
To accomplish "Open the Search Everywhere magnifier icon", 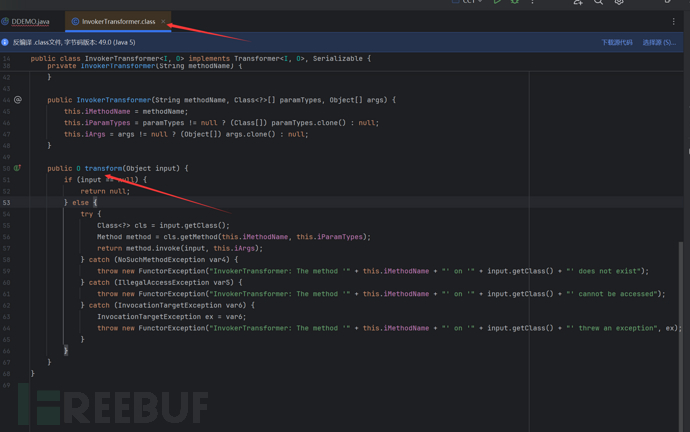I will coord(598,2).
